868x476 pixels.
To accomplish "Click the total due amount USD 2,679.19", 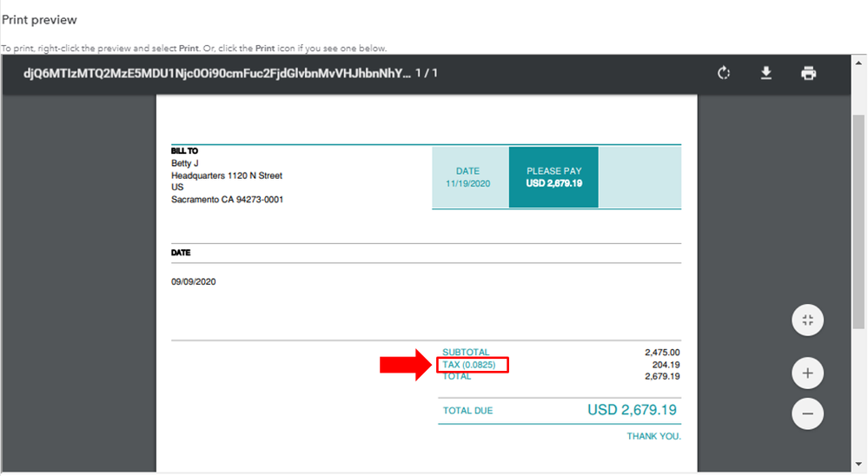I will point(632,410).
